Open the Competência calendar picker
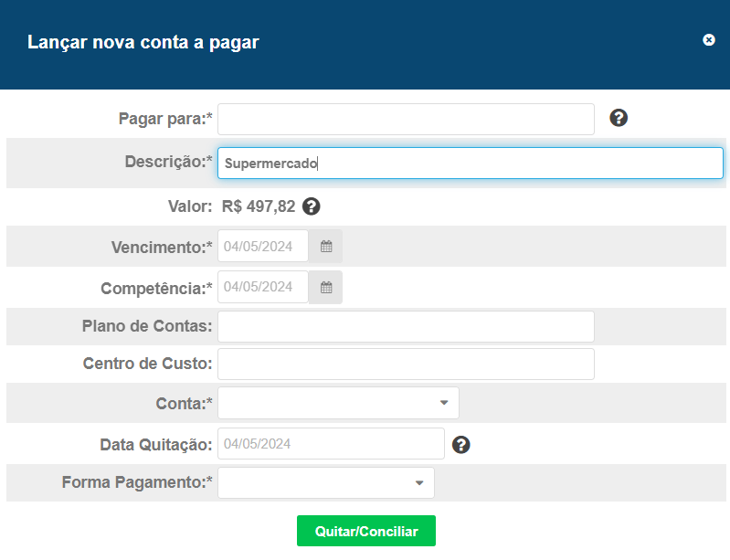The height and width of the screenshot is (560, 730). pos(325,287)
